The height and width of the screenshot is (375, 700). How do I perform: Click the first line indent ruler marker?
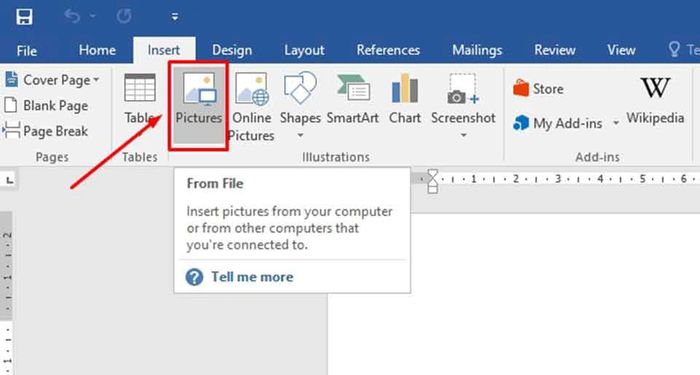tap(432, 175)
